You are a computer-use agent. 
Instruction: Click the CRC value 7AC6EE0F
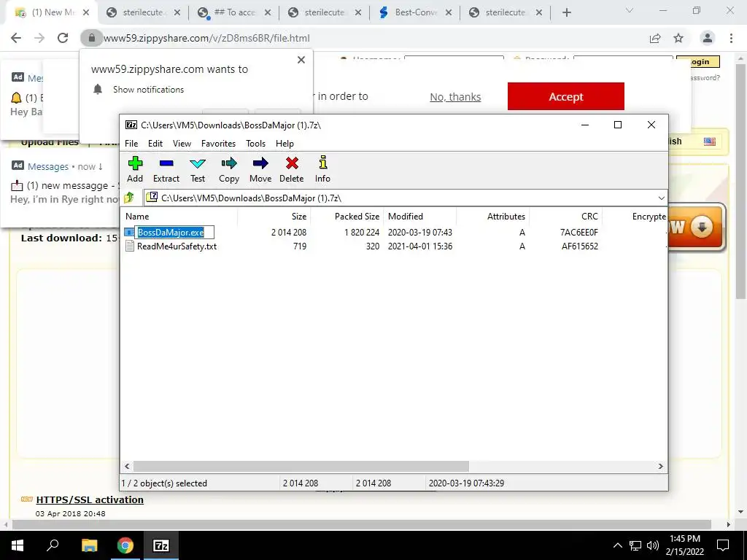click(578, 233)
